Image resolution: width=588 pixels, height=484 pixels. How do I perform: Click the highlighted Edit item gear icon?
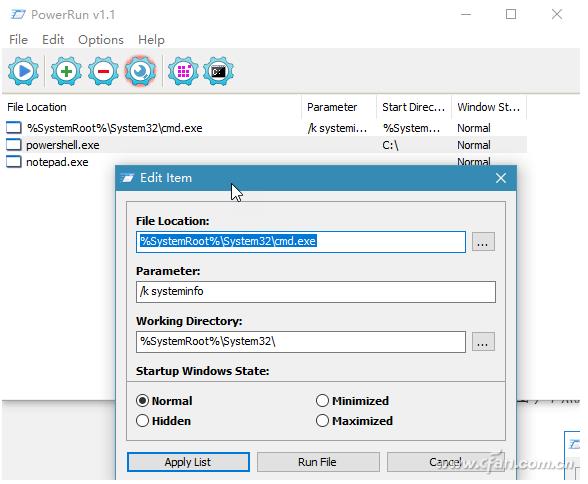pos(140,71)
